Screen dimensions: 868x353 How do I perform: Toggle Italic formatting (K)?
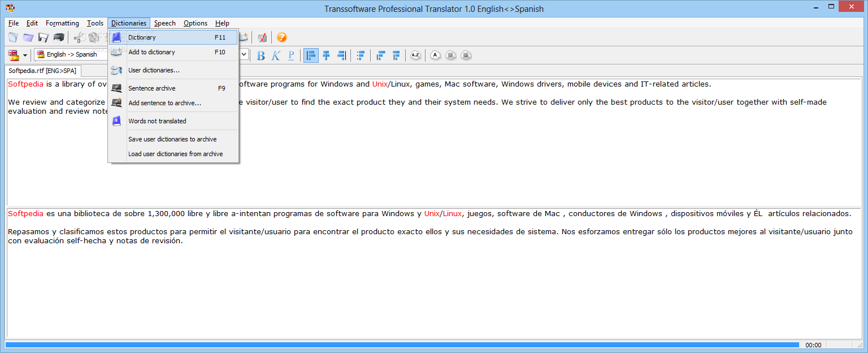[x=276, y=55]
